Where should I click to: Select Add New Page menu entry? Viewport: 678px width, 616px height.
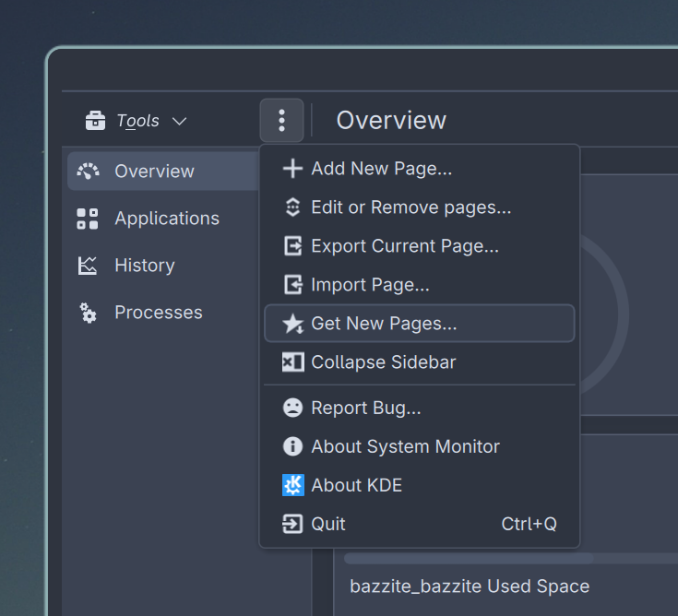(381, 169)
